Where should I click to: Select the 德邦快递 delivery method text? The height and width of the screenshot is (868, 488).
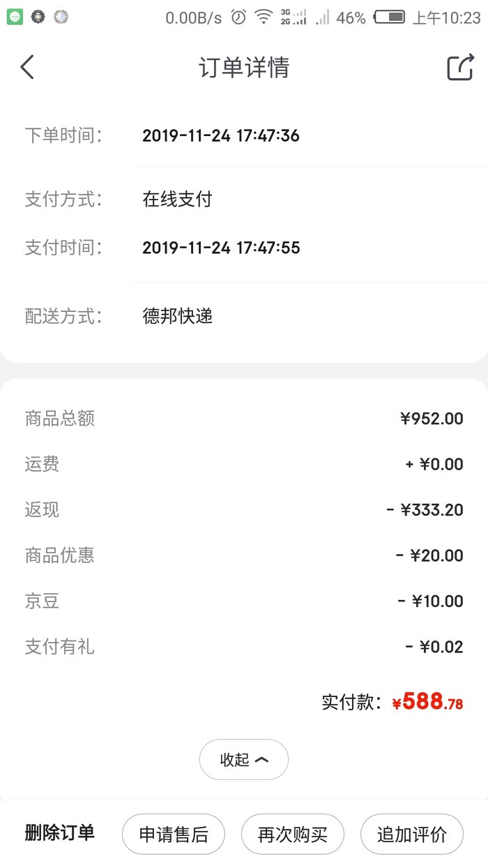point(178,316)
